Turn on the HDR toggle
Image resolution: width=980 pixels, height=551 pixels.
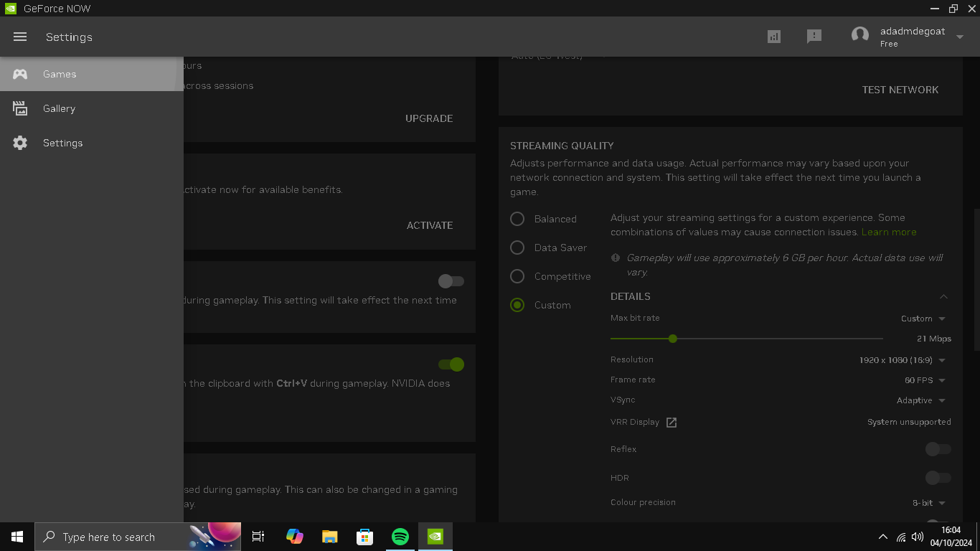coord(938,478)
